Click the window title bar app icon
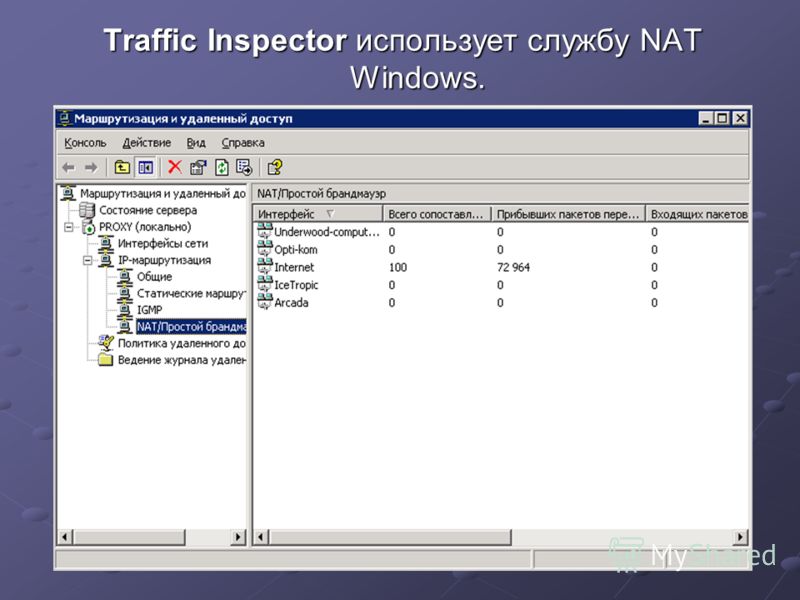The width and height of the screenshot is (800, 600). [x=65, y=118]
